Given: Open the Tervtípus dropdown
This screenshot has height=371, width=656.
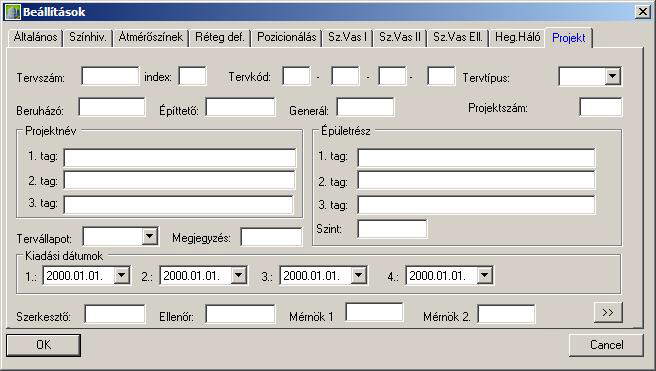Looking at the screenshot, I should pyautogui.click(x=612, y=76).
